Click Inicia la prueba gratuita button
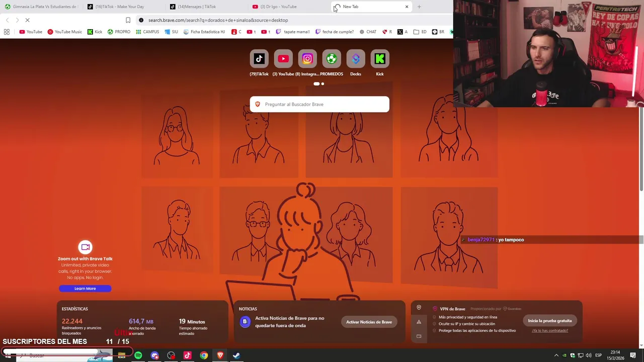The width and height of the screenshot is (644, 362). point(550,321)
